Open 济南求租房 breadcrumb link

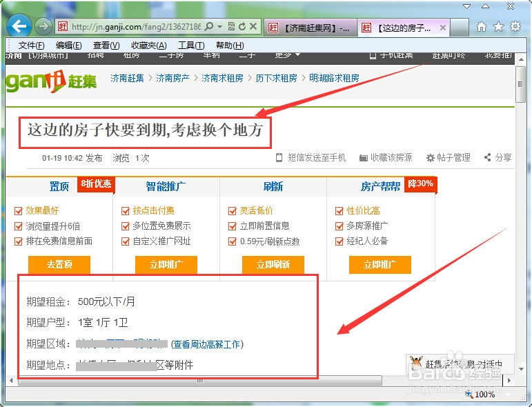click(x=222, y=79)
